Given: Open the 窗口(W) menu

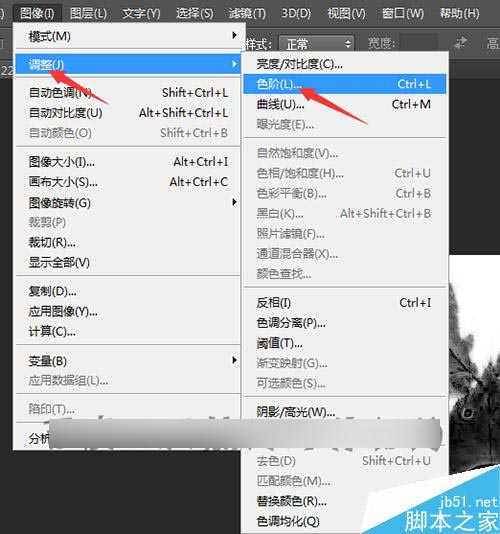Looking at the screenshot, I should tap(403, 14).
